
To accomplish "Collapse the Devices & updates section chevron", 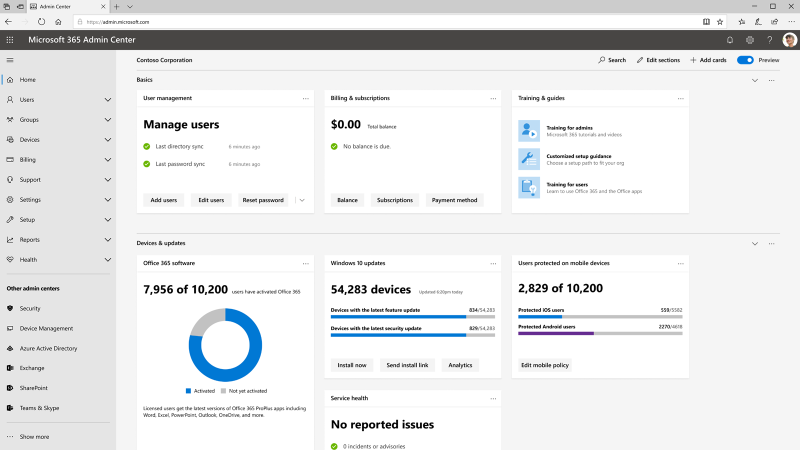I will tap(755, 244).
